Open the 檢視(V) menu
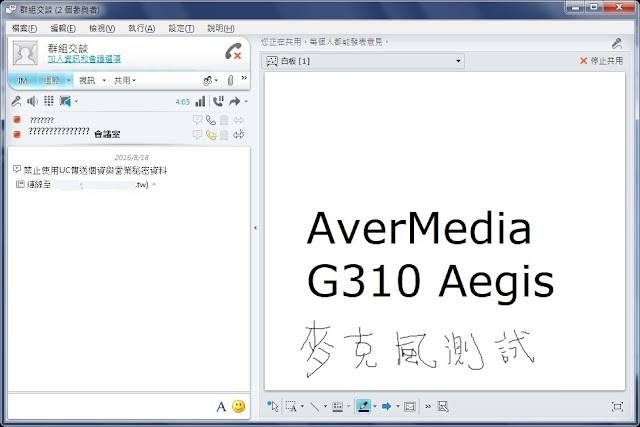 click(x=102, y=28)
